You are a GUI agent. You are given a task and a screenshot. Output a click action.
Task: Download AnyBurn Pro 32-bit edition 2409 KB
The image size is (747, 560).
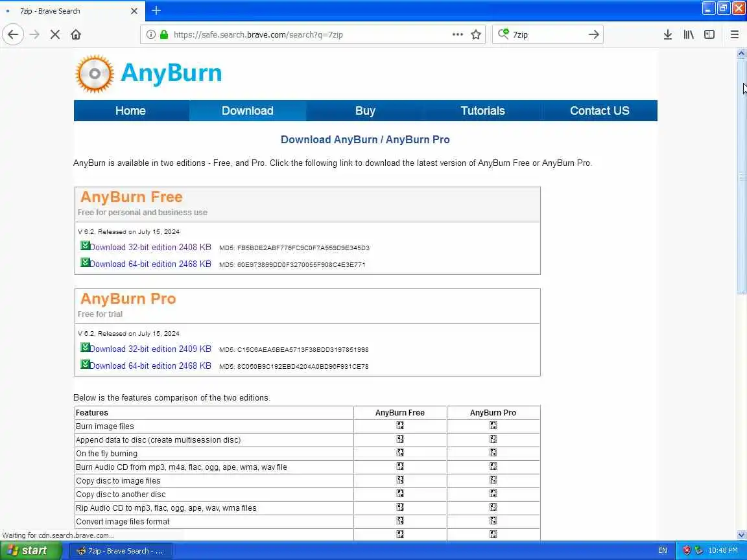[x=150, y=349]
